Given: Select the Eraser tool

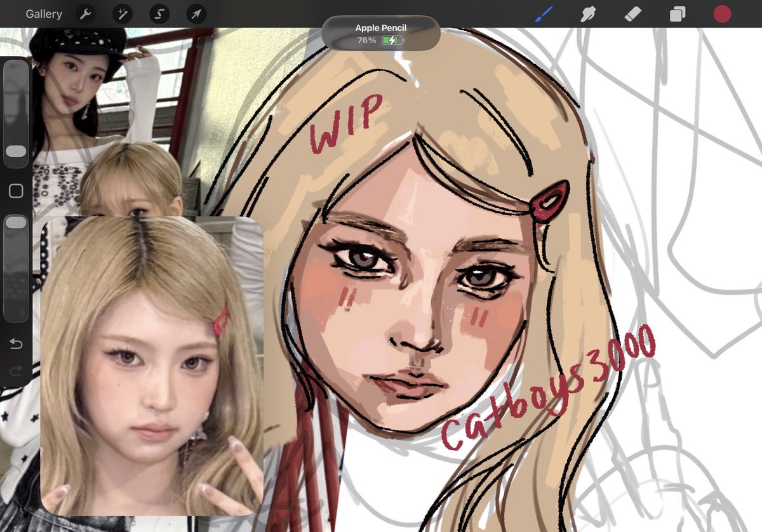Looking at the screenshot, I should click(x=633, y=14).
